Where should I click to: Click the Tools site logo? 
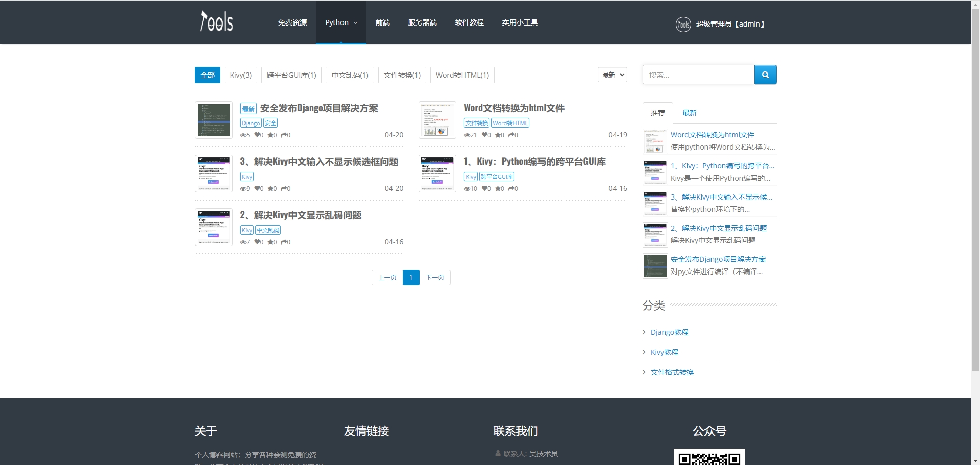coord(216,21)
